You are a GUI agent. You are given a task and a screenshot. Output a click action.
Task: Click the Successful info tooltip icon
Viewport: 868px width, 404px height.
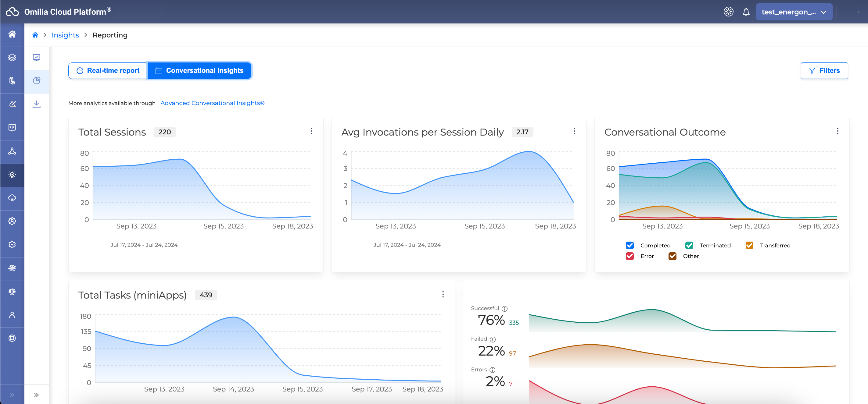tap(504, 309)
